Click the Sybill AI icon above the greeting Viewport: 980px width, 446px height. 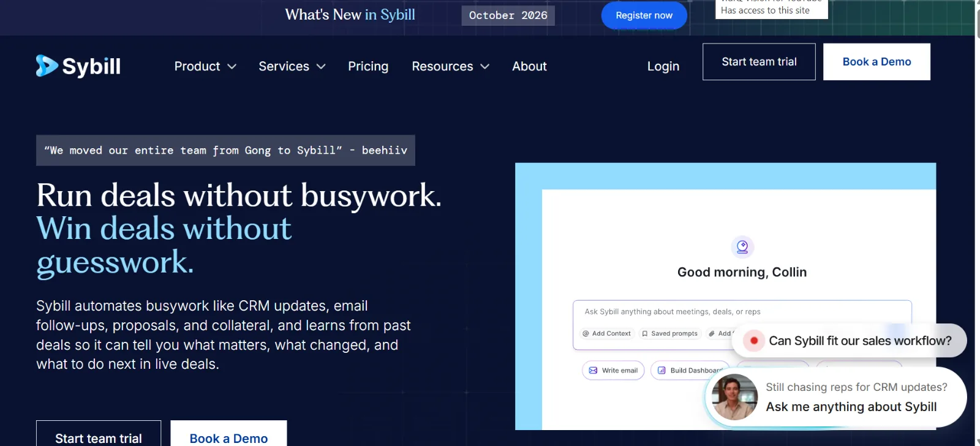tap(742, 247)
